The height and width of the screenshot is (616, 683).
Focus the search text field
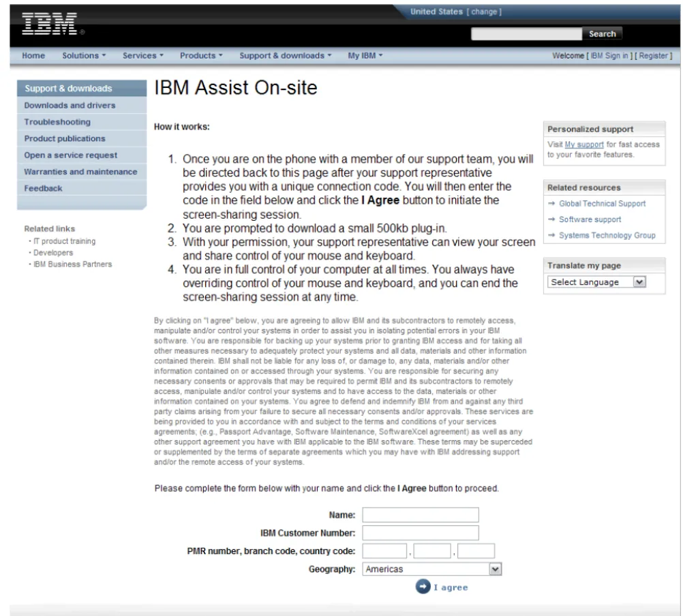pos(526,33)
